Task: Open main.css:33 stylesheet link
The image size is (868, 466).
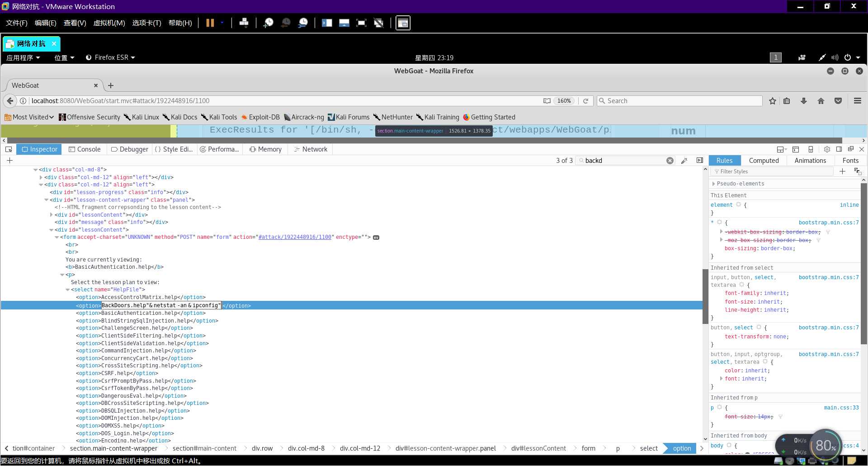Action: click(x=841, y=408)
